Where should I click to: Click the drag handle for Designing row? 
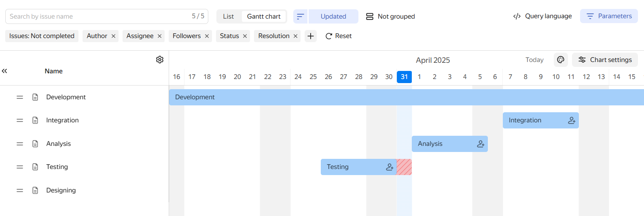pos(20,190)
